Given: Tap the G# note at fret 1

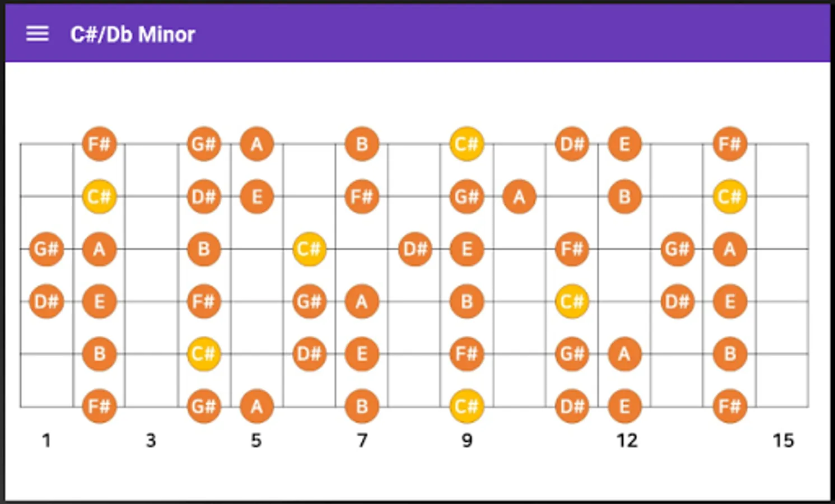Looking at the screenshot, I should click(46, 249).
